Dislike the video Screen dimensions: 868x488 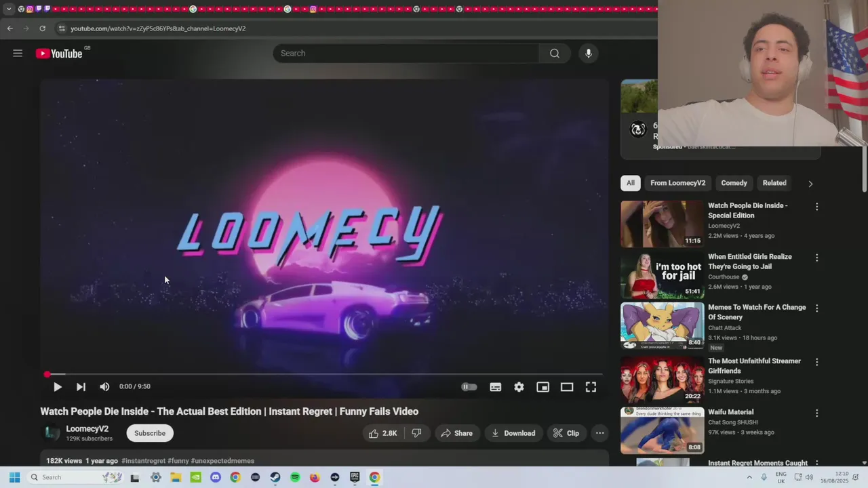(x=416, y=433)
